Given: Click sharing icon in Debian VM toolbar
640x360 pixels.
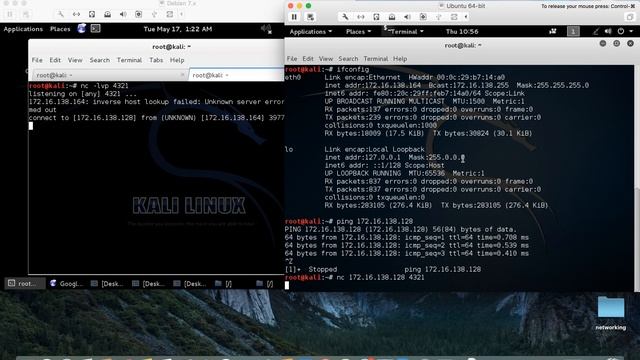Looking at the screenshot, I should 169,14.
